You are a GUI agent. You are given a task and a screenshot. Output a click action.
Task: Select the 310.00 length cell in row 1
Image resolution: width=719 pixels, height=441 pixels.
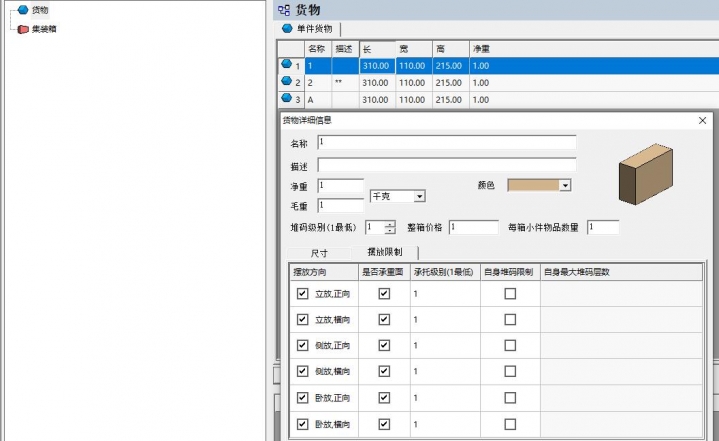coord(376,66)
